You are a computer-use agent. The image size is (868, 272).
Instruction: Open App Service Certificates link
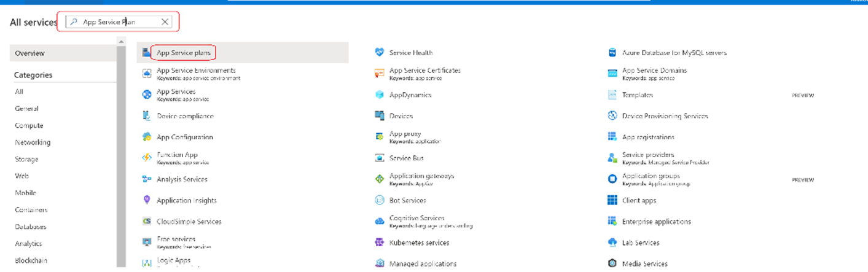point(424,71)
